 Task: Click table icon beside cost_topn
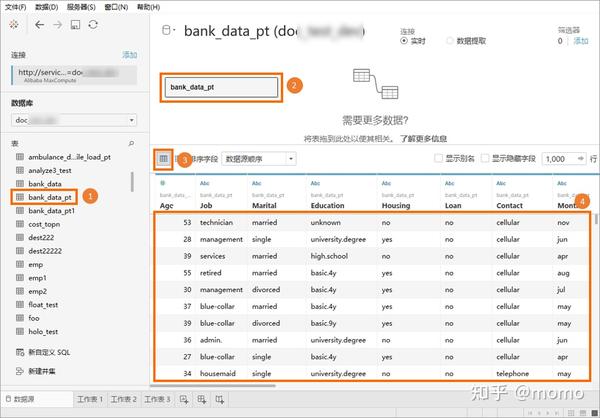20,224
